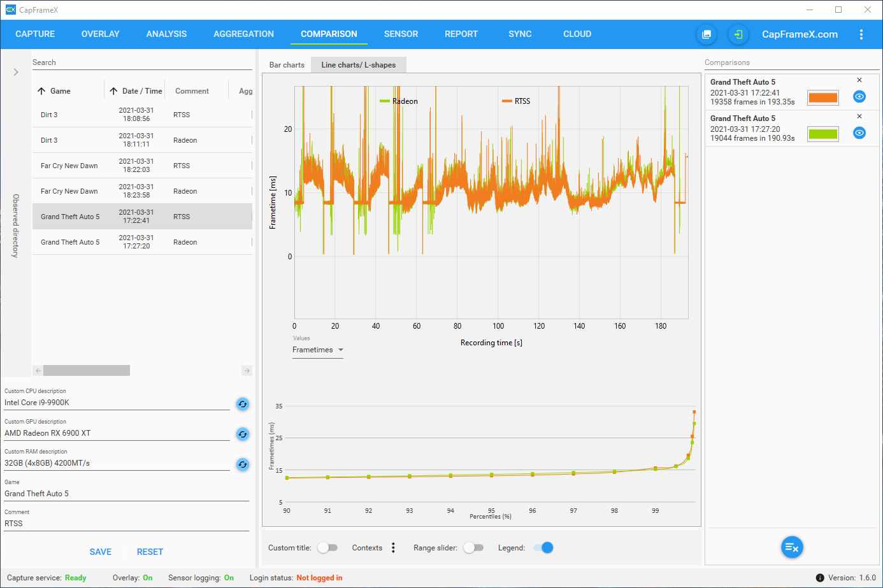This screenshot has width=883, height=588.
Task: Open the Contexts three-dot menu
Action: (393, 548)
